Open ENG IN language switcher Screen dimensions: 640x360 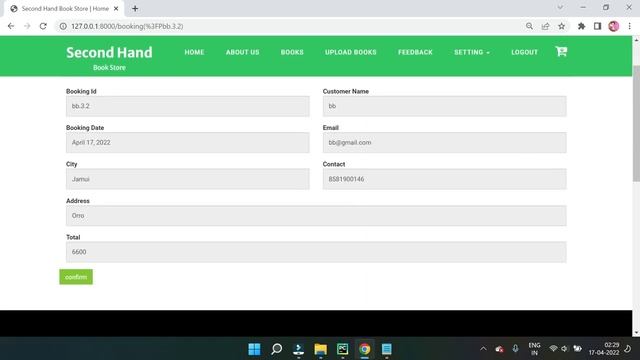pyautogui.click(x=534, y=349)
